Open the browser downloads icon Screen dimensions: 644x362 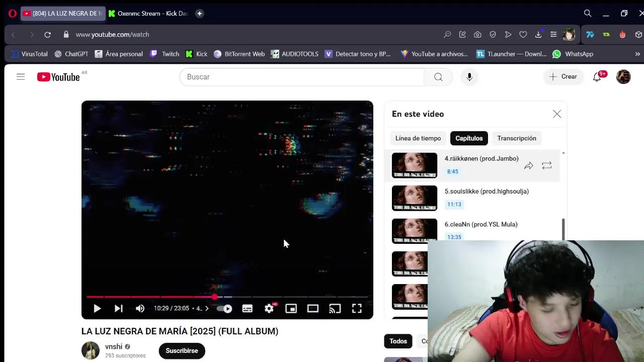538,35
